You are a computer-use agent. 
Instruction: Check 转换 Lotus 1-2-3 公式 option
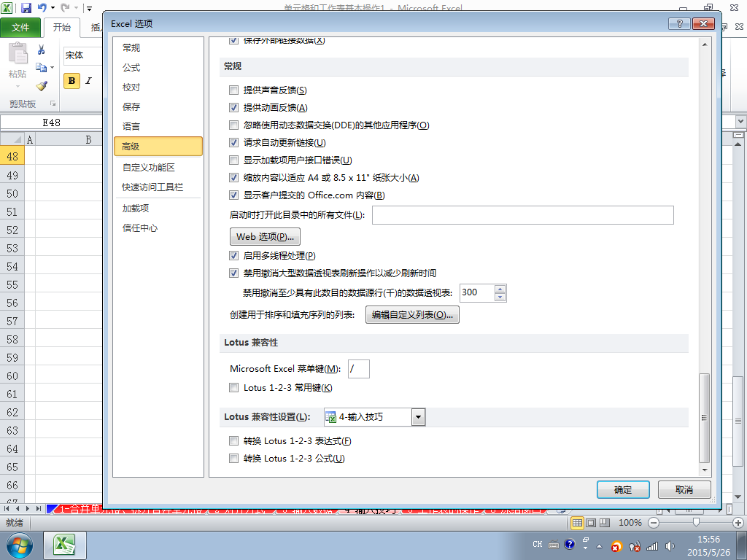pos(233,459)
